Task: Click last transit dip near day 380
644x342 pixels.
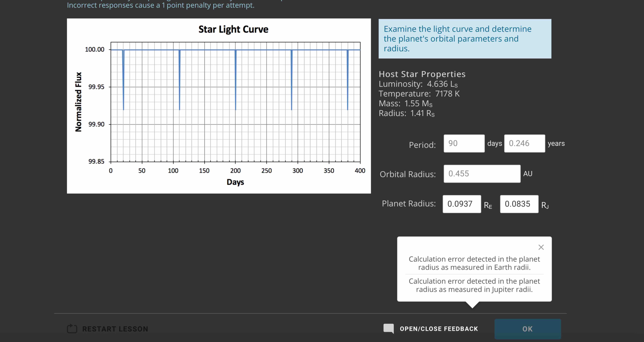Action: pyautogui.click(x=347, y=80)
